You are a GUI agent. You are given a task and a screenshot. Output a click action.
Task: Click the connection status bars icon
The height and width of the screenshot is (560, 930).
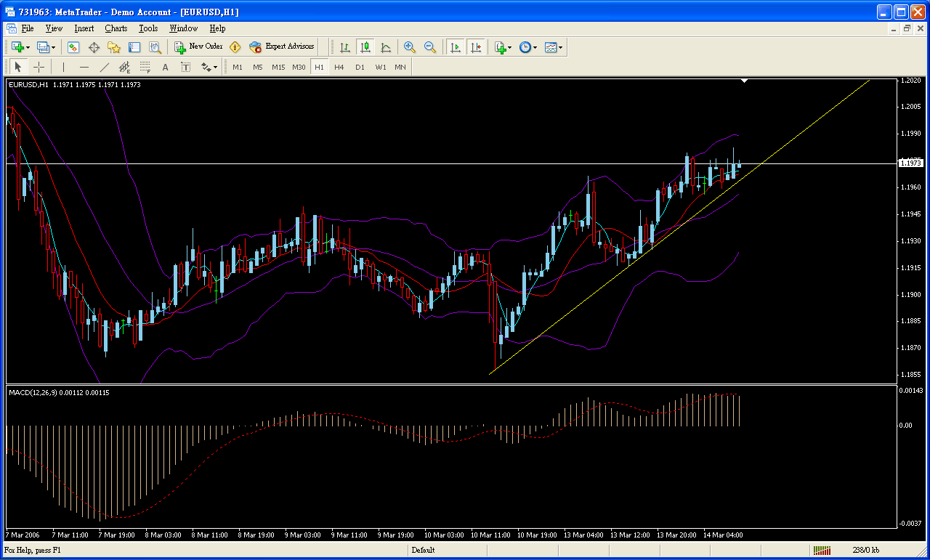[x=821, y=550]
